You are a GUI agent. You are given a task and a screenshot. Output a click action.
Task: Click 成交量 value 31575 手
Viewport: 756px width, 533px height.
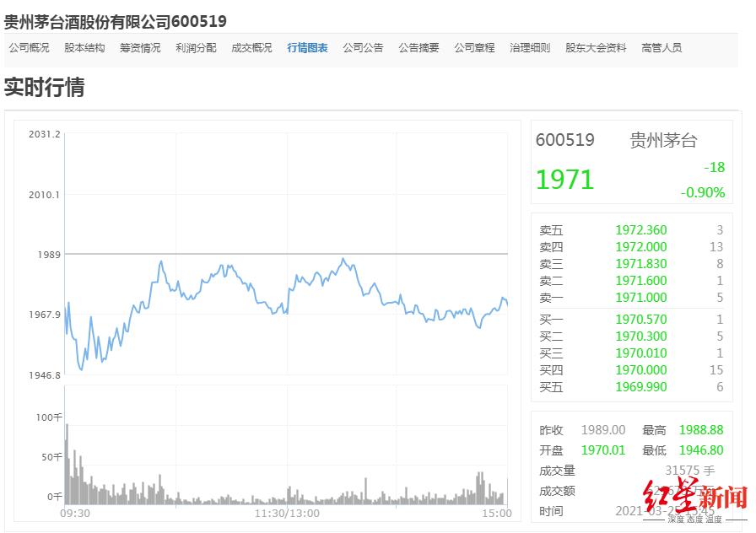[x=690, y=471]
